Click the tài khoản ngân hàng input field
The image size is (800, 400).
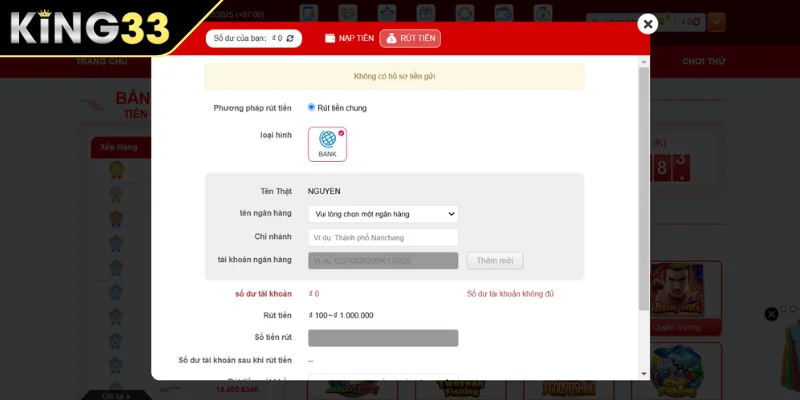pos(383,261)
